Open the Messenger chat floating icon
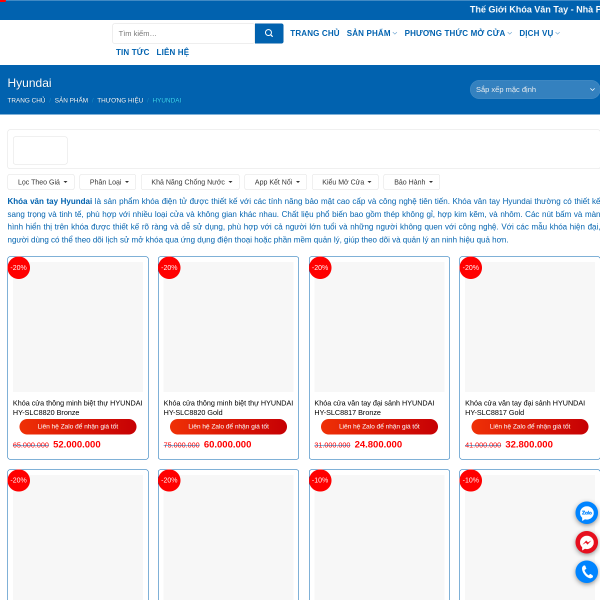The width and height of the screenshot is (600, 600). click(x=587, y=542)
